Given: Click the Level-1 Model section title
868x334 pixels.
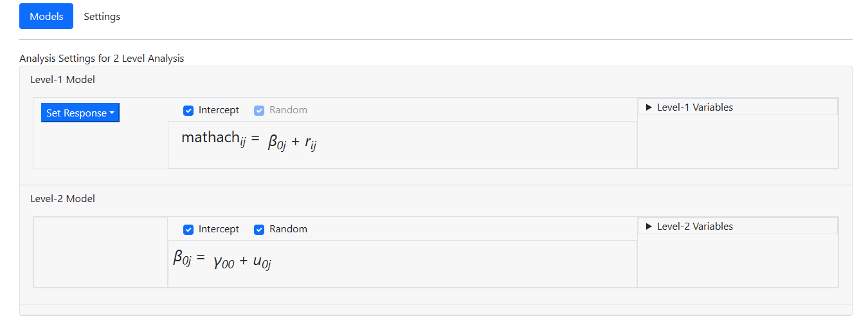Looking at the screenshot, I should 62,80.
